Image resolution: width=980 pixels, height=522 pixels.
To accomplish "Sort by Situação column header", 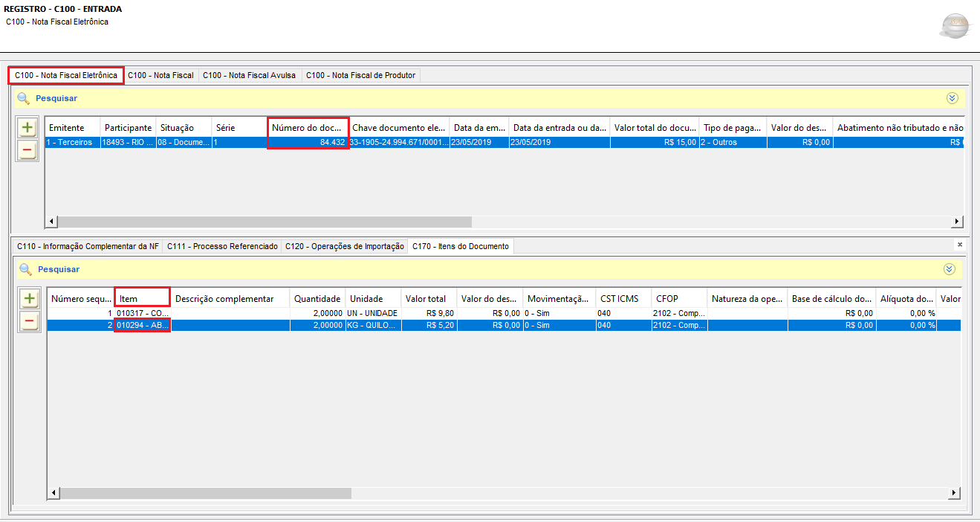I will click(184, 128).
